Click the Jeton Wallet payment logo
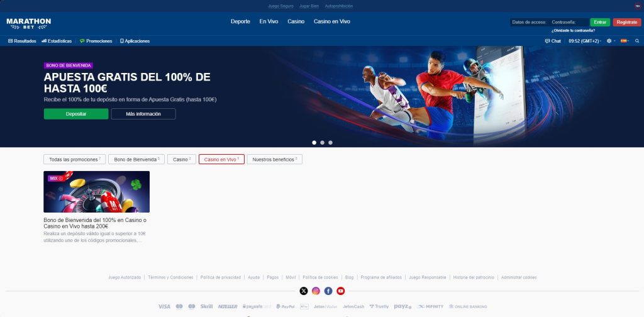The image size is (644, 317). click(x=325, y=307)
